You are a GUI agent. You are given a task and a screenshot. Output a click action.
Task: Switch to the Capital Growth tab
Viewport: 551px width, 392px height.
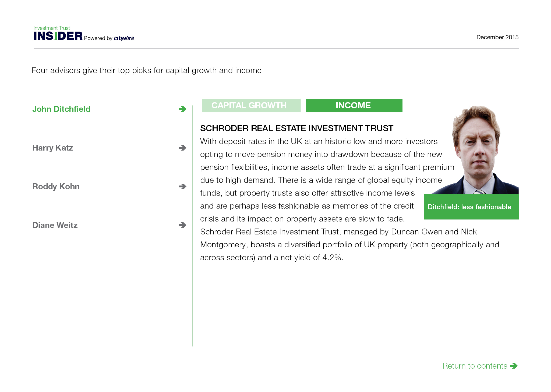(x=251, y=105)
